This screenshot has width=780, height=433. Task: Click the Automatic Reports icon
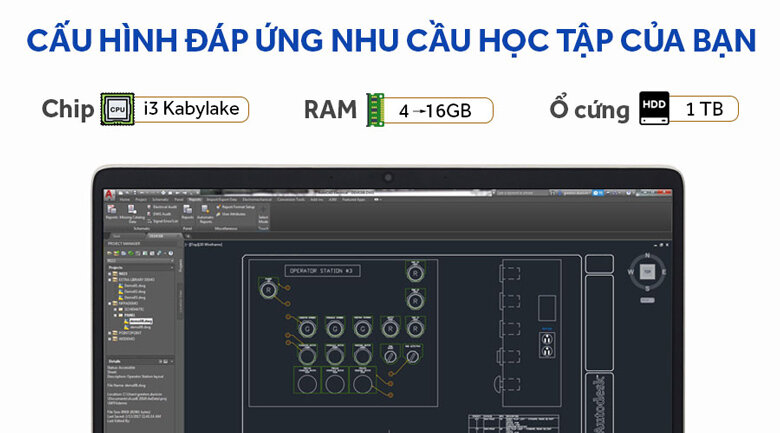tap(203, 207)
